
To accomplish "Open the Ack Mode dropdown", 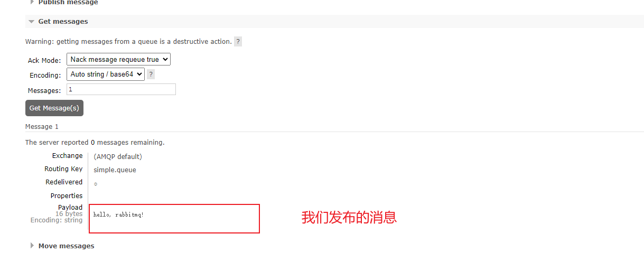I will pos(118,60).
